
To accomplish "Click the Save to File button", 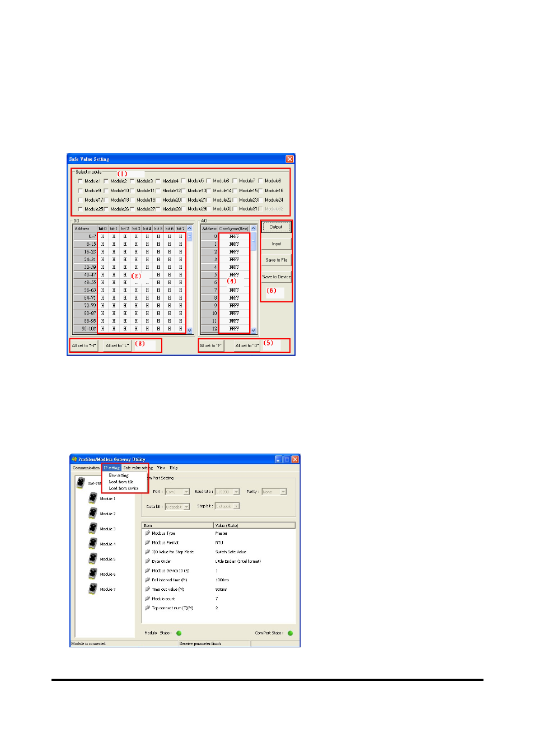I will [276, 260].
